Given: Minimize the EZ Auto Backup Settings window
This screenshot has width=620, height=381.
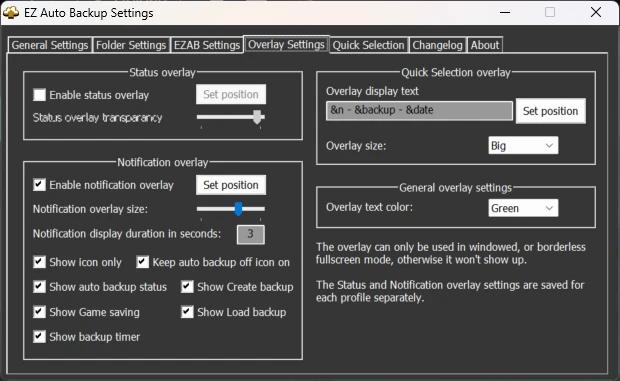Looking at the screenshot, I should (505, 12).
